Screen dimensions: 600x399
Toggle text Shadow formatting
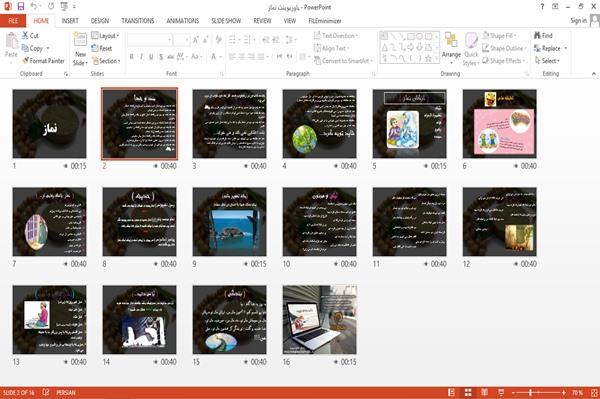(x=161, y=57)
